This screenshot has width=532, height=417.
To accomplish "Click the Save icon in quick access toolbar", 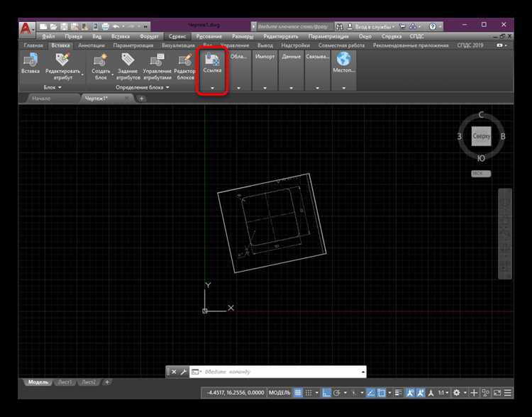I will (64, 26).
